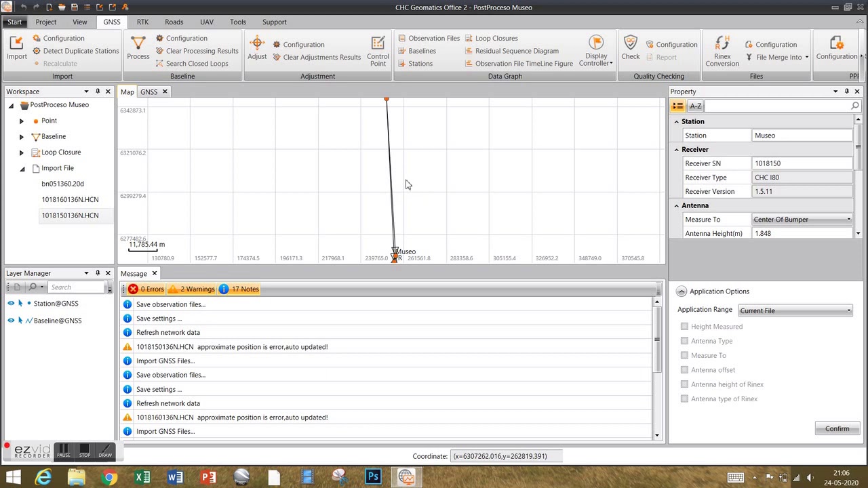Open the Residual Sequence Diagram
Viewport: 868px width, 488px height.
pyautogui.click(x=511, y=51)
